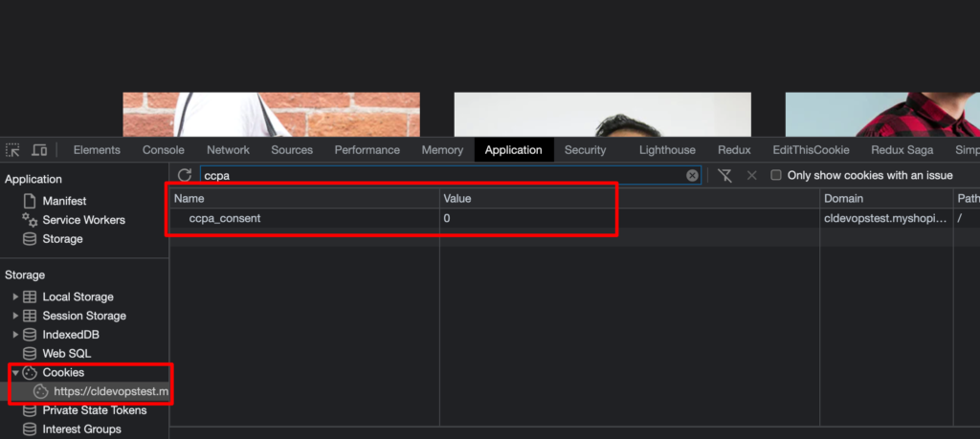
Task: Switch to the Console tab
Action: [x=163, y=150]
